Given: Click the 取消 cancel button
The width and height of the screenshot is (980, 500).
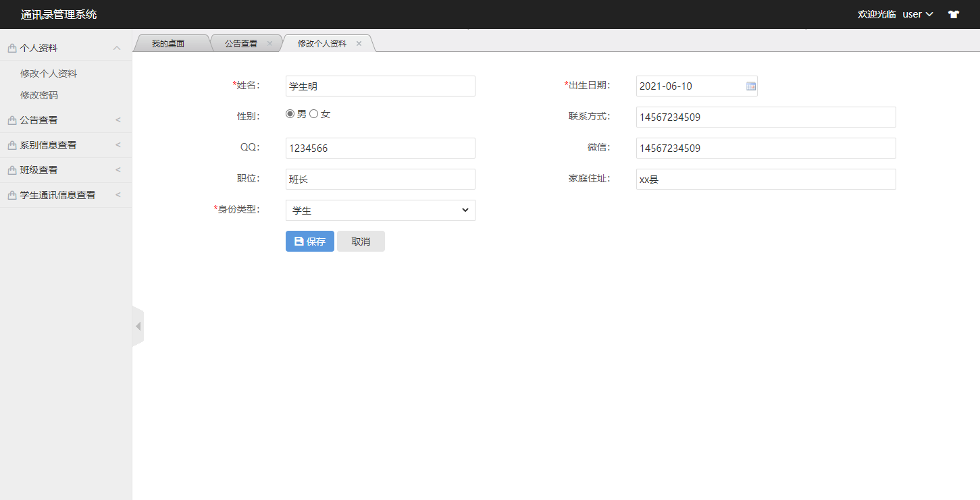Looking at the screenshot, I should (x=361, y=241).
